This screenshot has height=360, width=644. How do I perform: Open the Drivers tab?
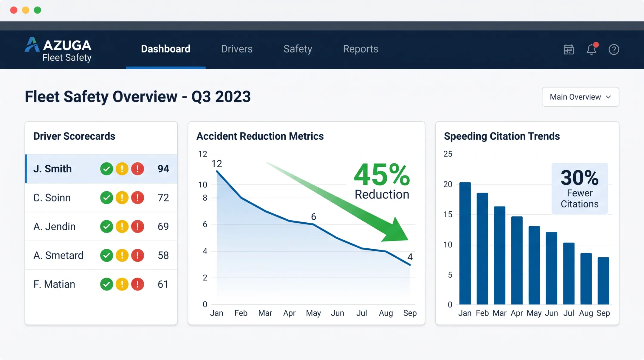[237, 49]
